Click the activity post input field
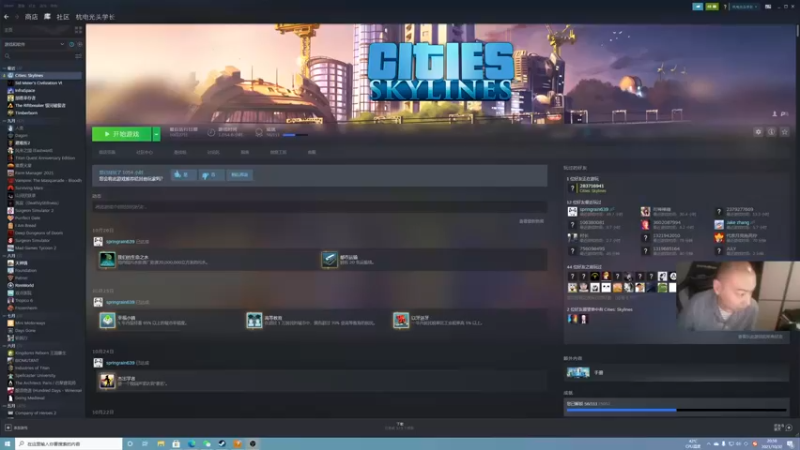This screenshot has width=800, height=450. point(319,207)
